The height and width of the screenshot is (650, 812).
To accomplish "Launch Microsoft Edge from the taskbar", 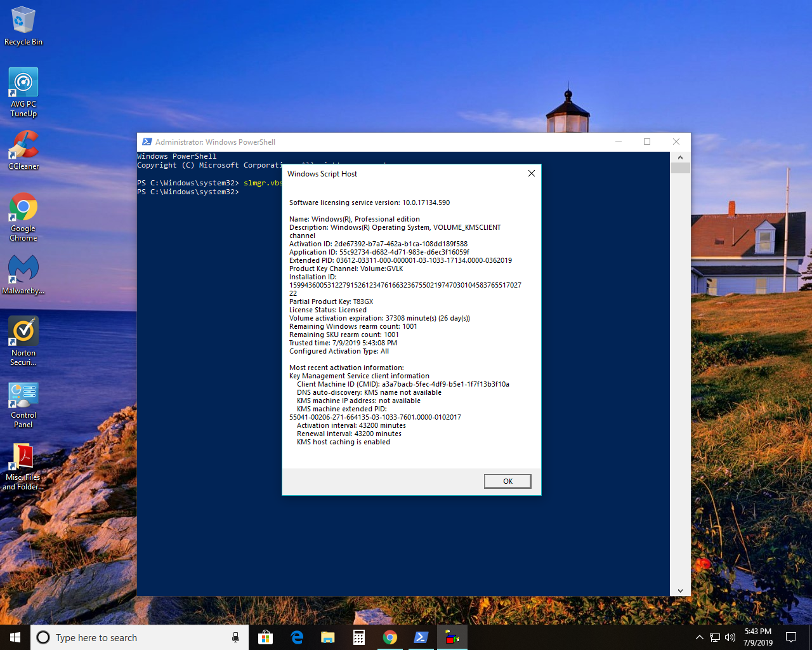I will [296, 637].
